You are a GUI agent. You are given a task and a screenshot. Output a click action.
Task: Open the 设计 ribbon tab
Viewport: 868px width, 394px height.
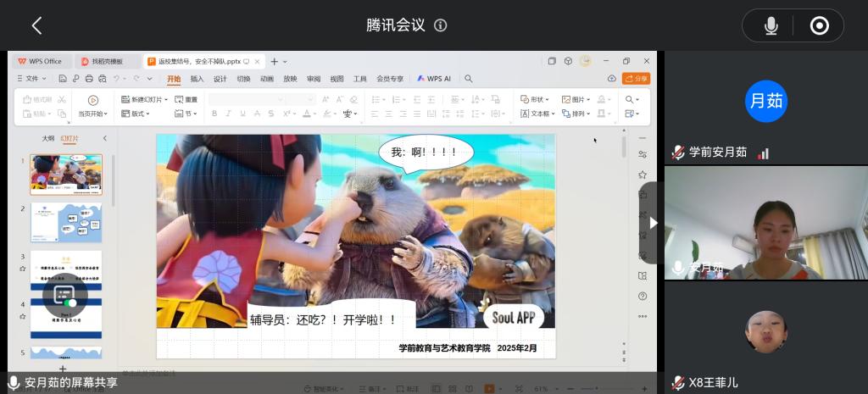coord(220,79)
